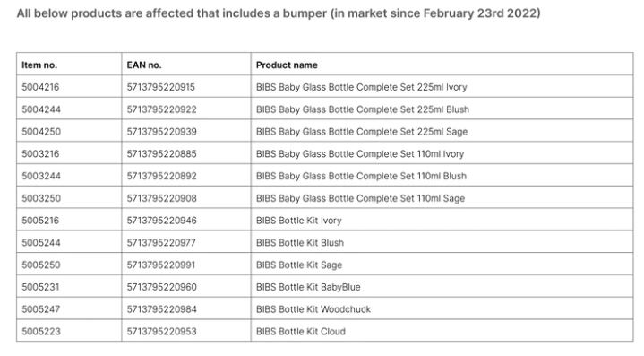Select EAN 5713795220922 cell
The width and height of the screenshot is (644, 356).
(x=186, y=109)
